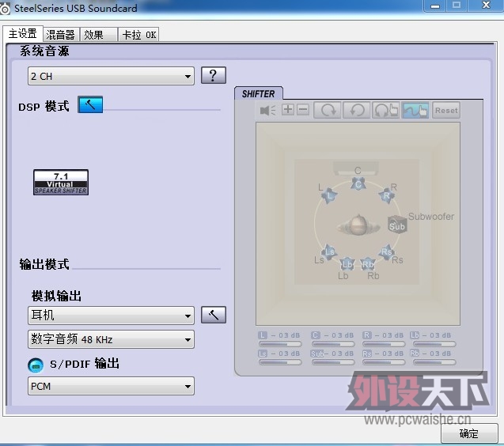Select the 主设置 tab
The height and width of the screenshot is (446, 504).
point(23,33)
